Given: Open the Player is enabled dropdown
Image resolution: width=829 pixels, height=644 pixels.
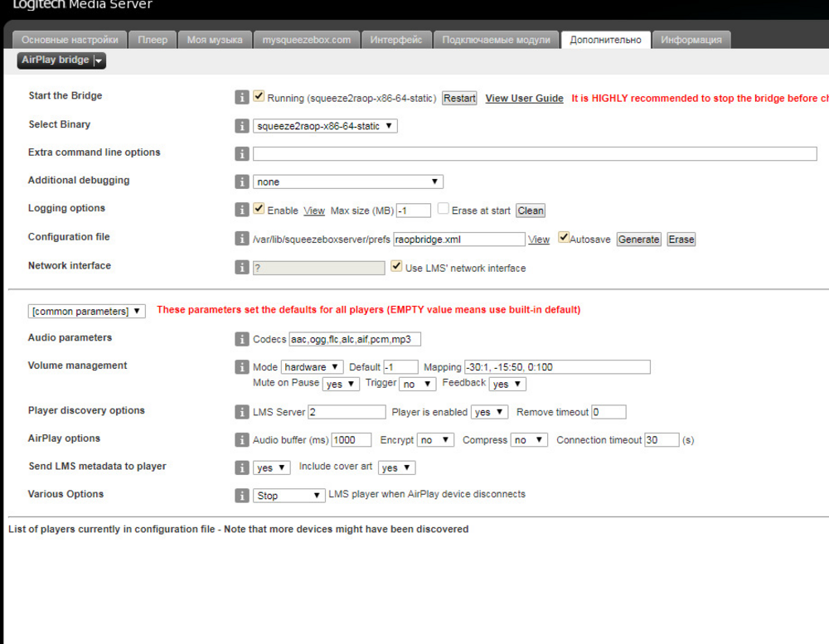Looking at the screenshot, I should tap(489, 412).
